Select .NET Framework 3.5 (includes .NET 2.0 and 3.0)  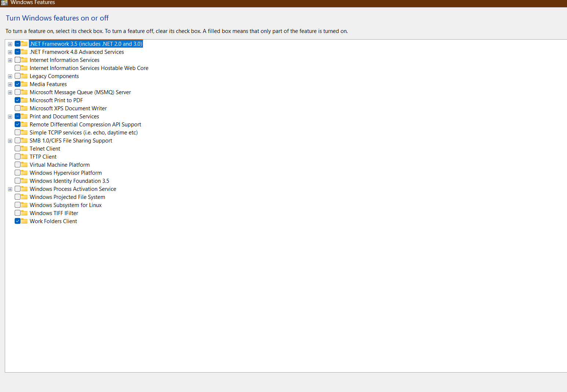[x=86, y=44]
